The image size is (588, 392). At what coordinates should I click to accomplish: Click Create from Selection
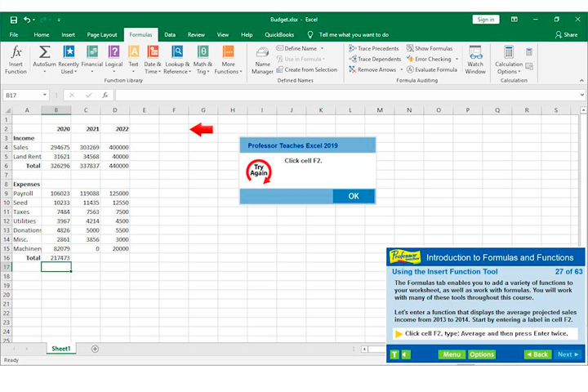pos(307,69)
